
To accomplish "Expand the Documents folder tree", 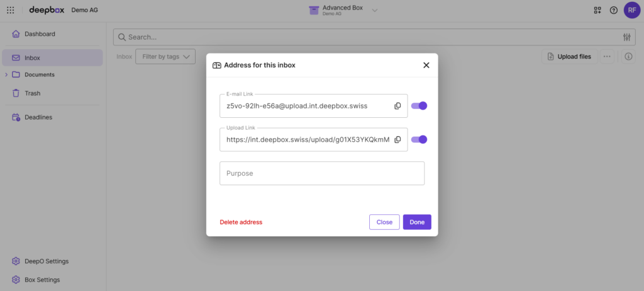I will pyautogui.click(x=6, y=75).
